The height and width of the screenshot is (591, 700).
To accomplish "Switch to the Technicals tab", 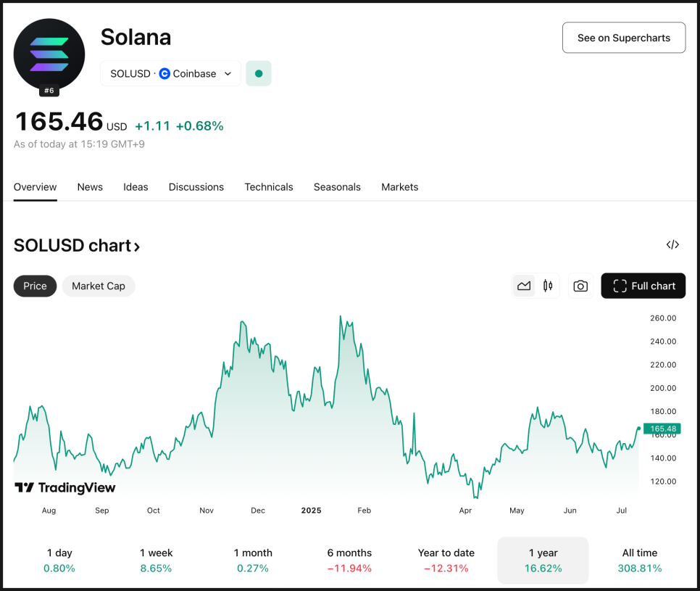I will [269, 187].
